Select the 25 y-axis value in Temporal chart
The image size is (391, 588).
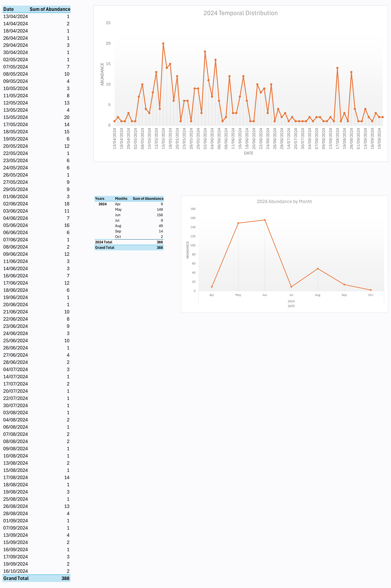[x=108, y=23]
